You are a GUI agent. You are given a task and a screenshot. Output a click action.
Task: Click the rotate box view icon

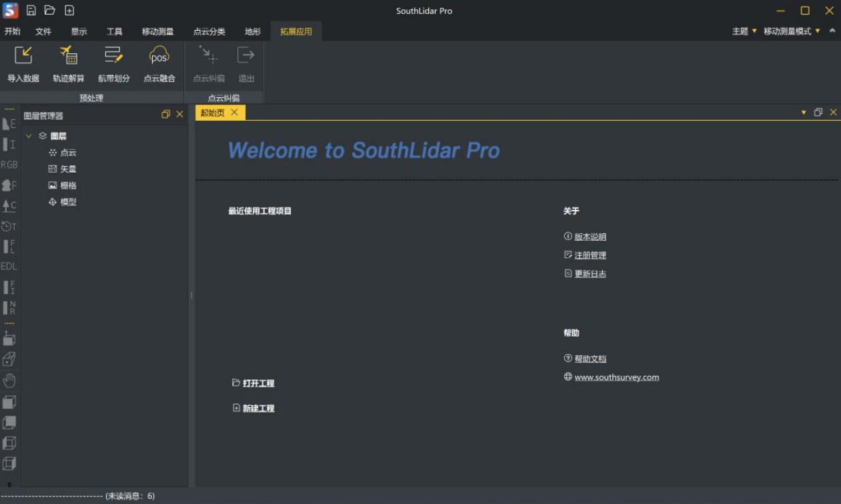tap(9, 338)
